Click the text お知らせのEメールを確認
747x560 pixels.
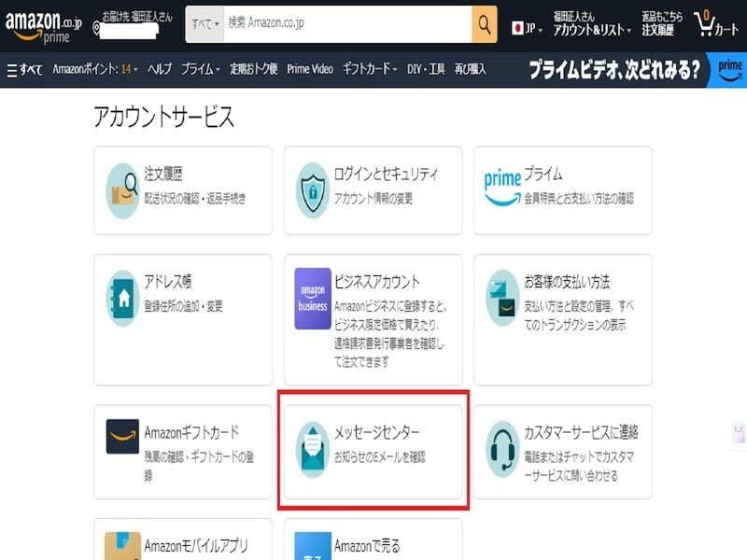(x=380, y=457)
